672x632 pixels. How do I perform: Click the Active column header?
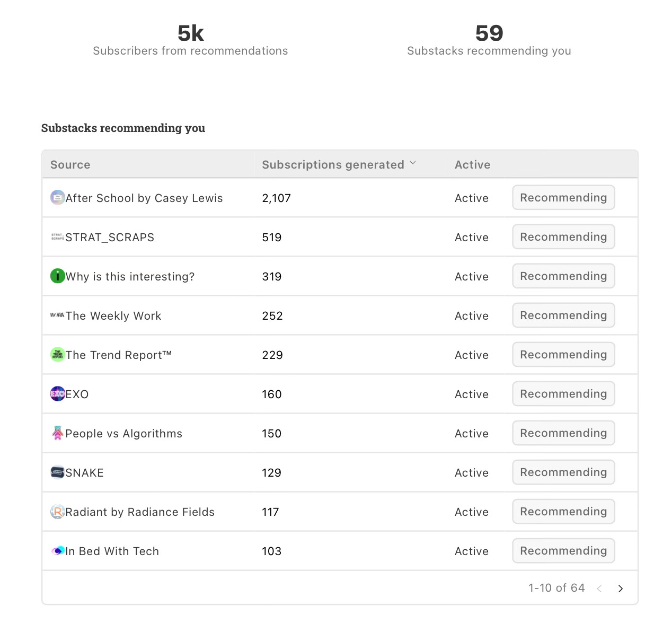click(x=473, y=165)
